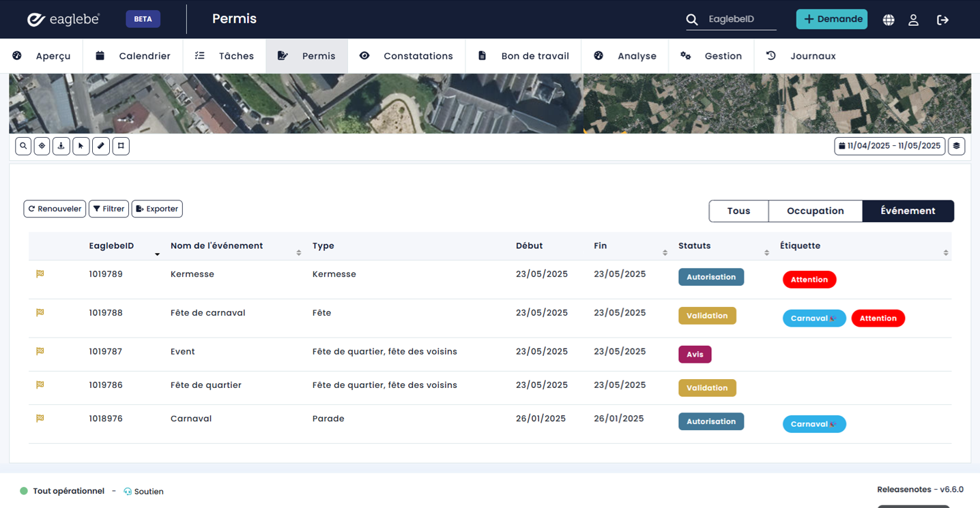Open the Aperçu tab
980x508 pixels.
pos(42,56)
